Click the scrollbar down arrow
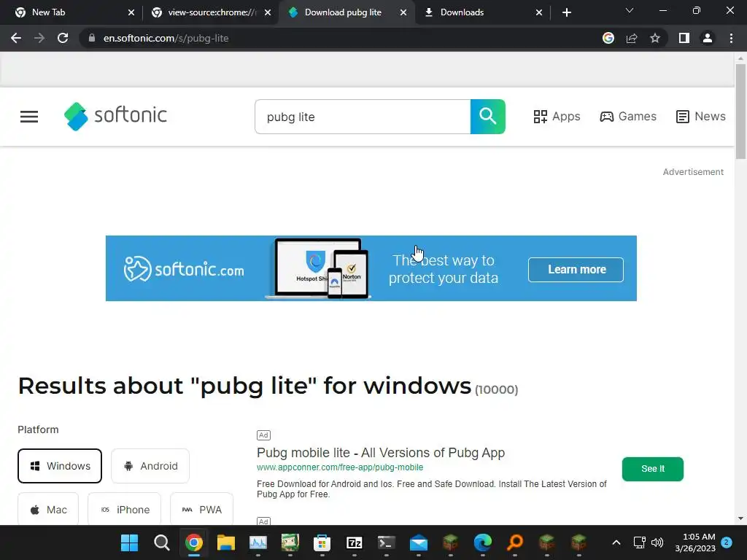 [740, 518]
